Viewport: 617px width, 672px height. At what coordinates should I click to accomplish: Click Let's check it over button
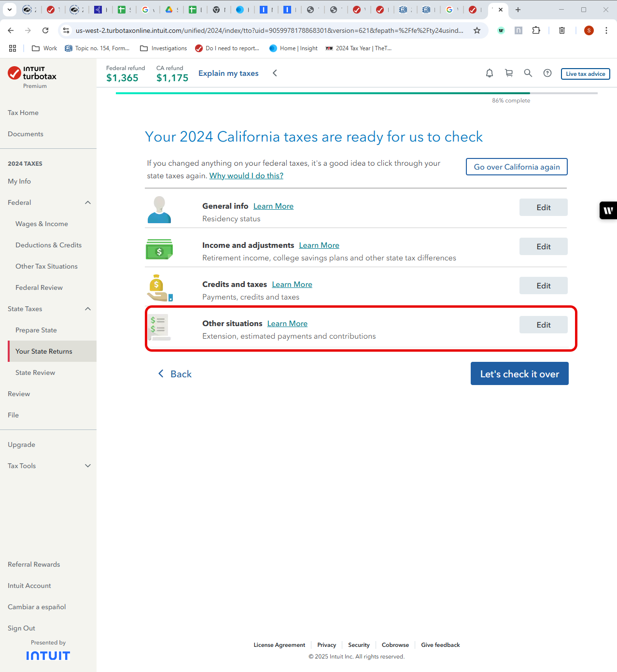click(x=519, y=373)
